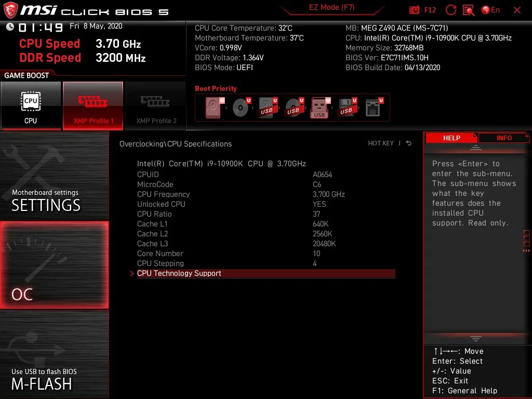Select the Cache L2 row
Image resolution: width=532 pixels, height=399 pixels.
(x=266, y=234)
